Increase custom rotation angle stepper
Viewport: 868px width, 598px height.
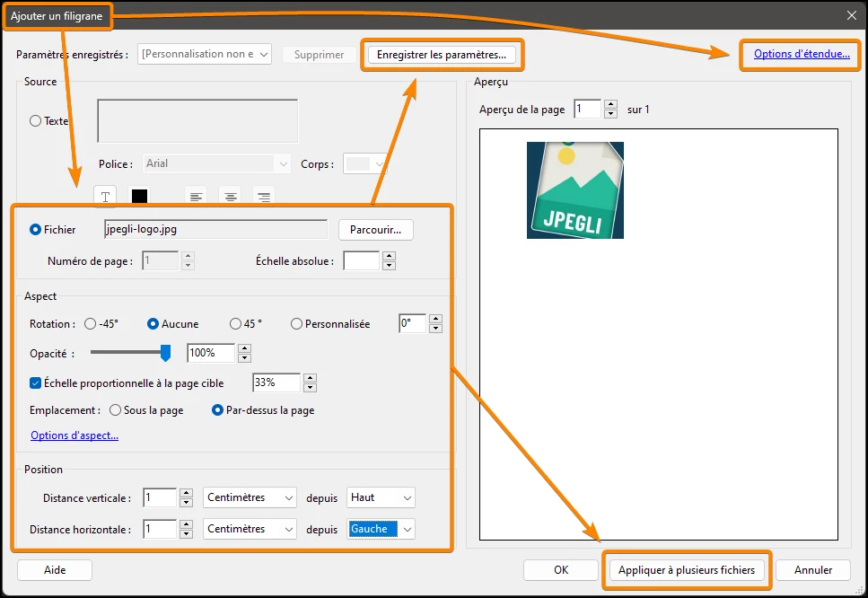tap(436, 319)
